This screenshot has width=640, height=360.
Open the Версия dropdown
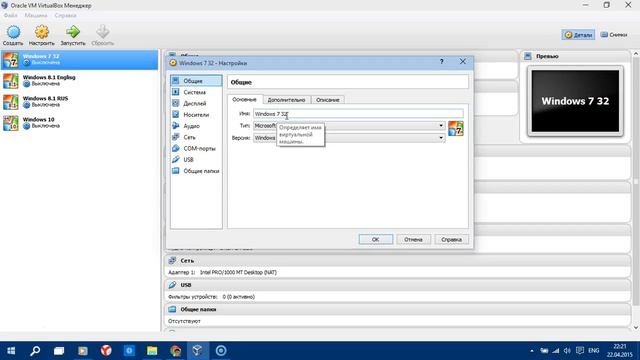[349, 138]
